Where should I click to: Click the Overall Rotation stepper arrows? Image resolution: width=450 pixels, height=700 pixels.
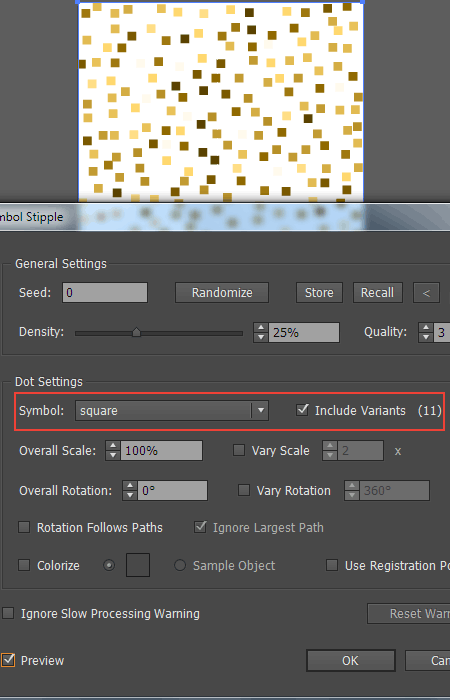pos(129,490)
